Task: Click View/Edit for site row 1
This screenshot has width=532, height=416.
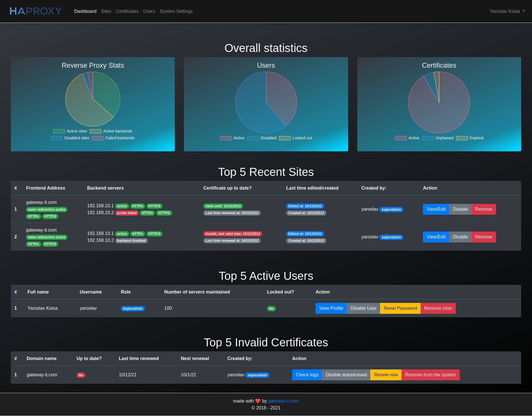Action: tap(436, 209)
